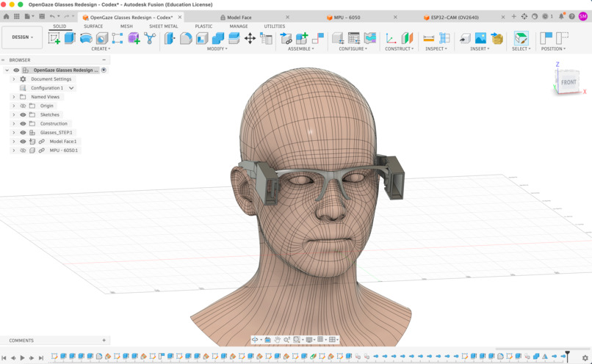Open the CONSTRUCT menu label
The height and width of the screenshot is (364, 592).
click(x=399, y=48)
